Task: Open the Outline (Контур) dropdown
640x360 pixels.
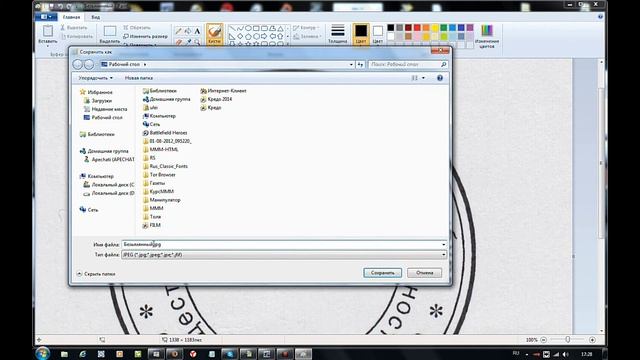Action: tap(307, 27)
